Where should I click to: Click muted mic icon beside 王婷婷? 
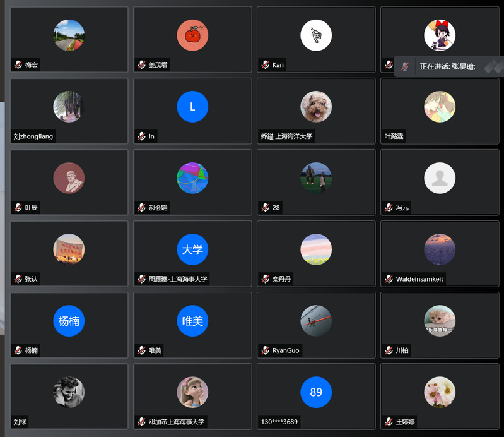click(389, 422)
